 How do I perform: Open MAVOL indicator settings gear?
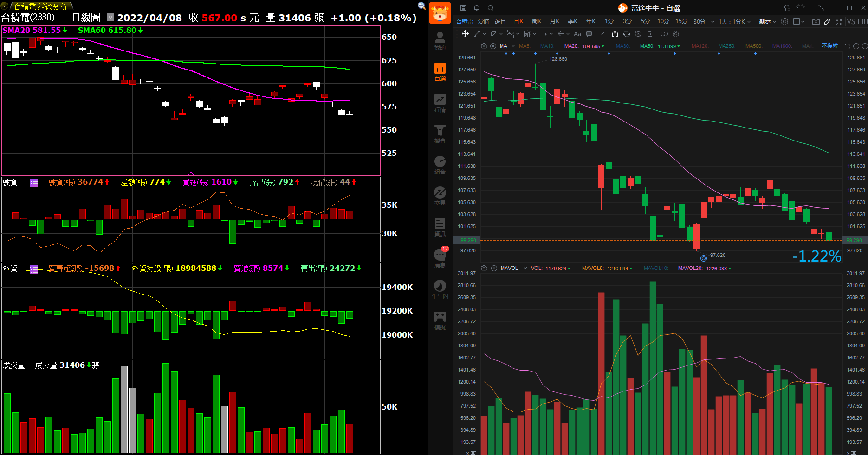click(484, 269)
